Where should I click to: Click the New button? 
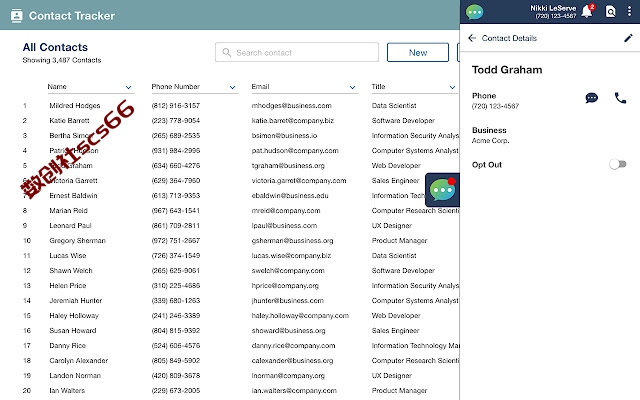(418, 52)
